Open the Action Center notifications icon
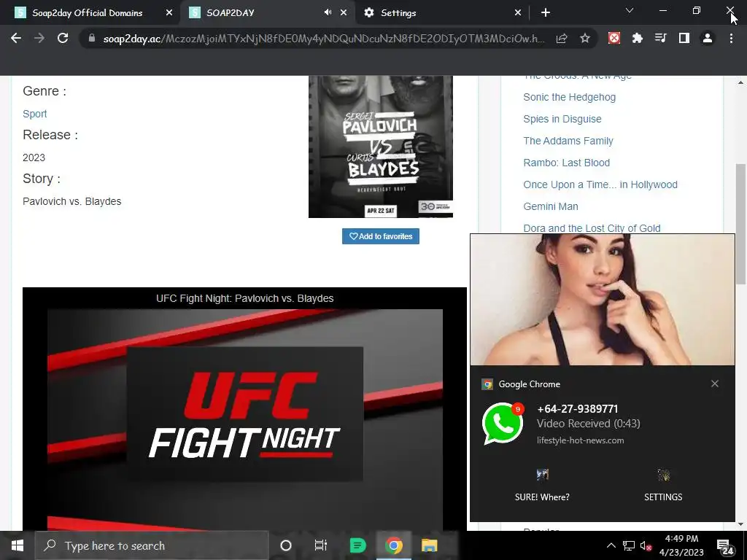Screen dimensions: 747x560 pos(725,547)
